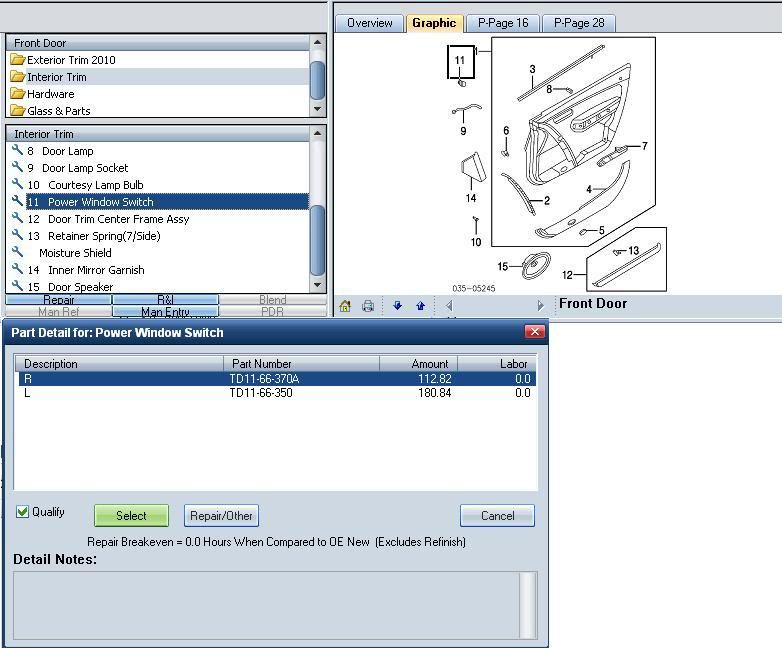Click wrench icon beside Door Lamp
Viewport: 782px width, 648px height.
[17, 150]
